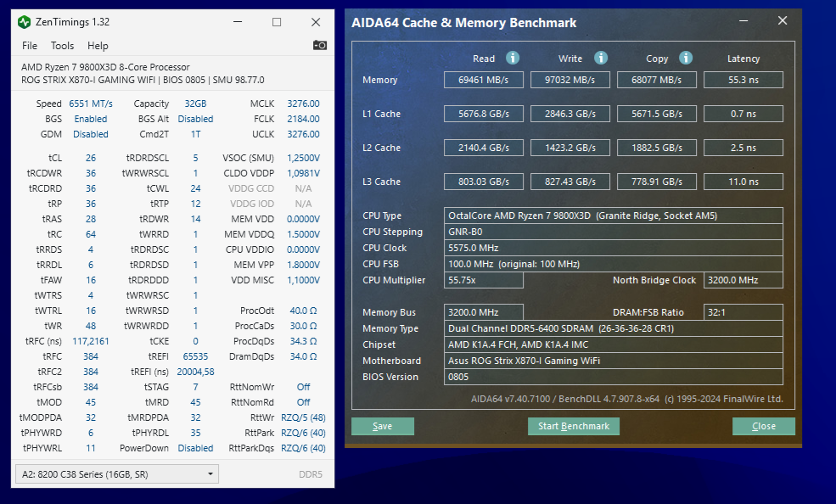836x504 pixels.
Task: Click the Memory Bus 3200.0 MHz field
Action: click(x=484, y=312)
